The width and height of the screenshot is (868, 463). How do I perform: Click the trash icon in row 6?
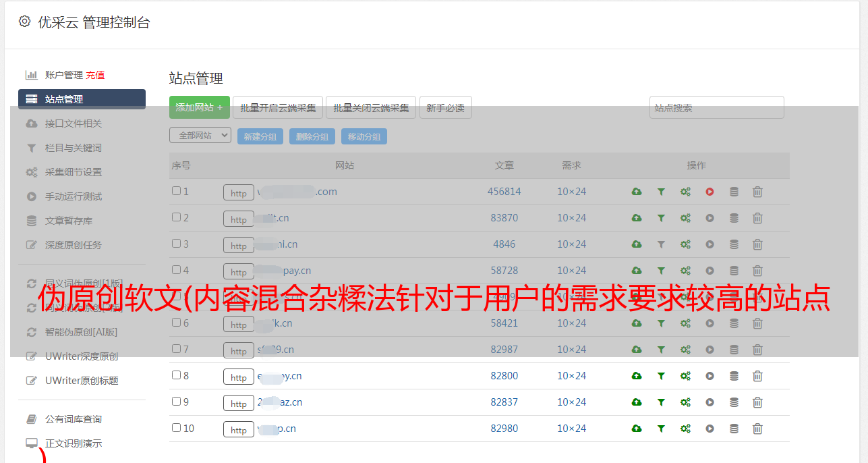point(757,323)
